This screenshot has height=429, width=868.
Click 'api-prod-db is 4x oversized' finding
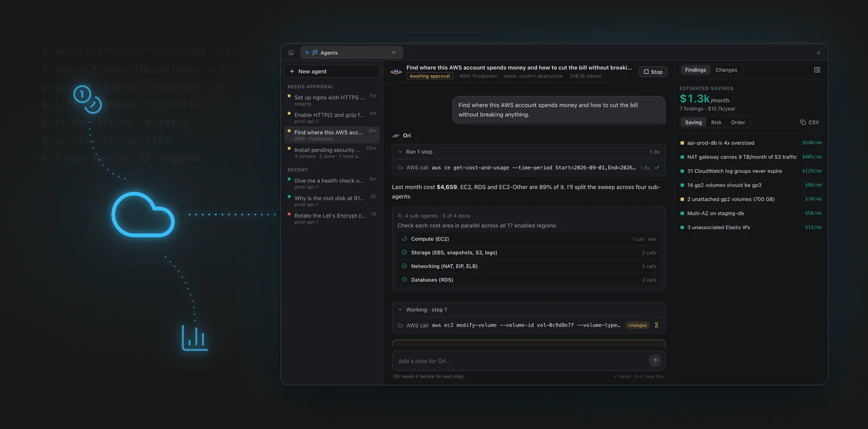751,143
